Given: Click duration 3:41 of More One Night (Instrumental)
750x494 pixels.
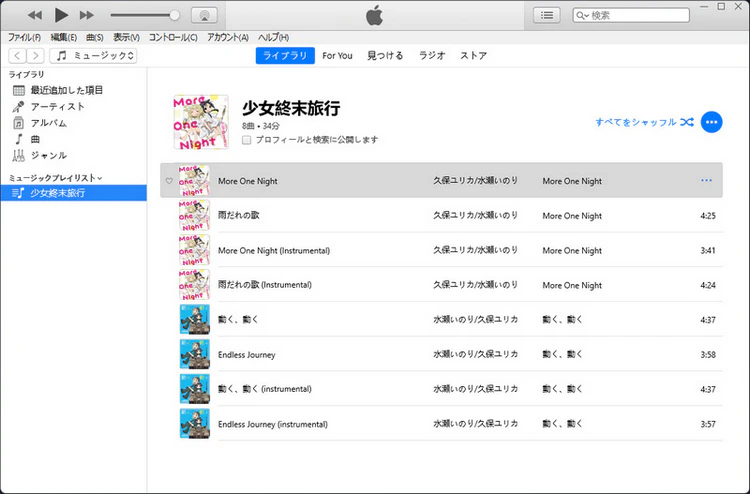Looking at the screenshot, I should point(708,251).
